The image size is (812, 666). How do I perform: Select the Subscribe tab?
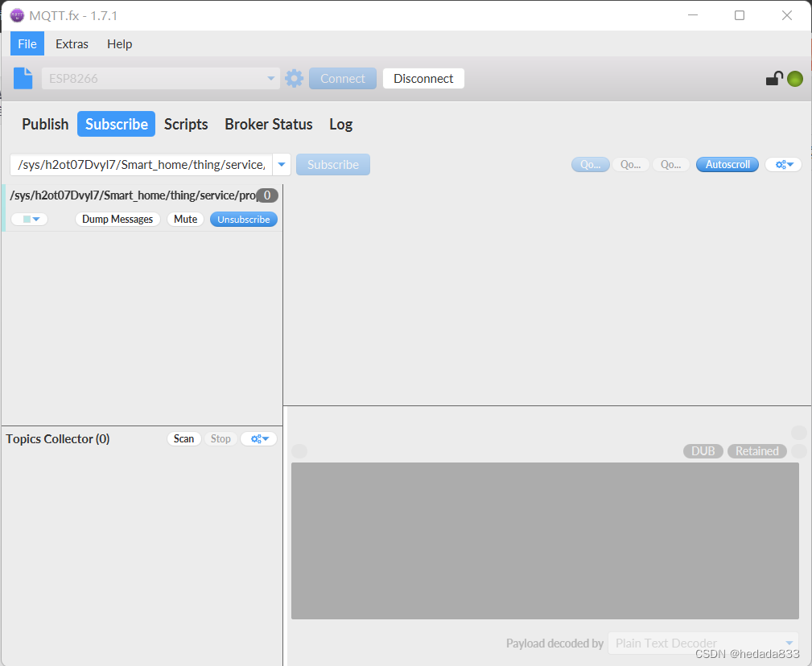pyautogui.click(x=117, y=124)
